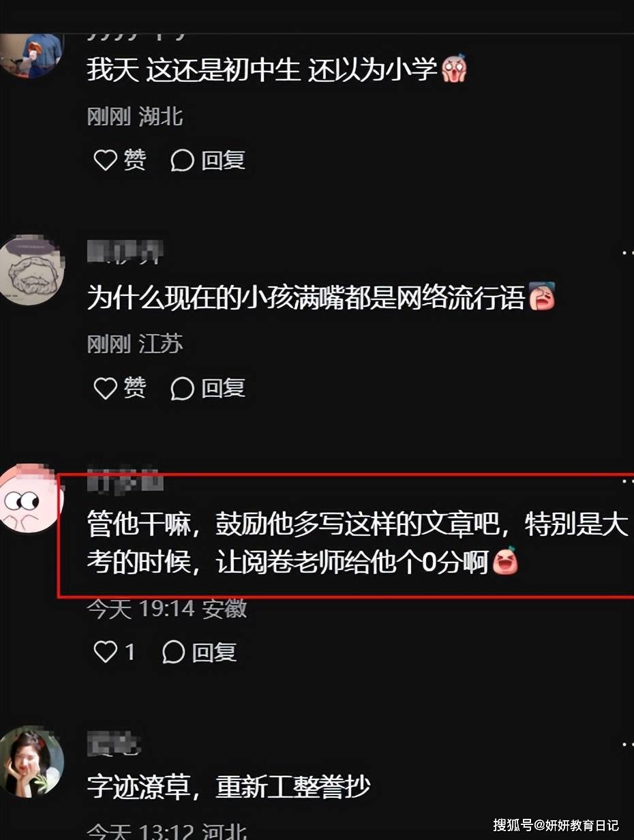Tap reply bubble icon under Hubei comment

[x=182, y=160]
